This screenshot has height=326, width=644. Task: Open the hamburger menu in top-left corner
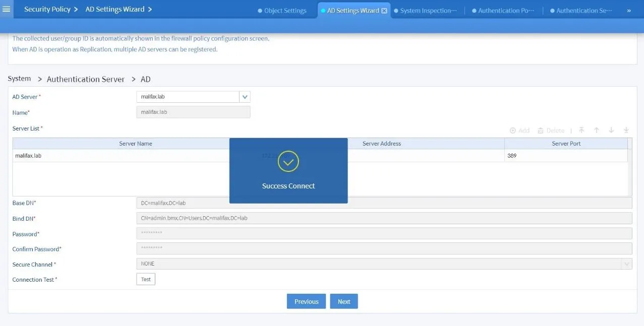[x=7, y=9]
